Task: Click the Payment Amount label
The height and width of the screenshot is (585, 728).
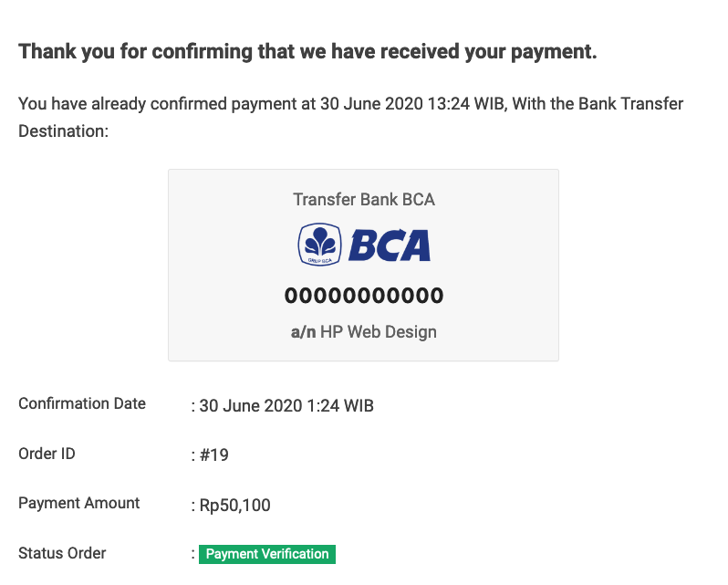Action: point(79,503)
